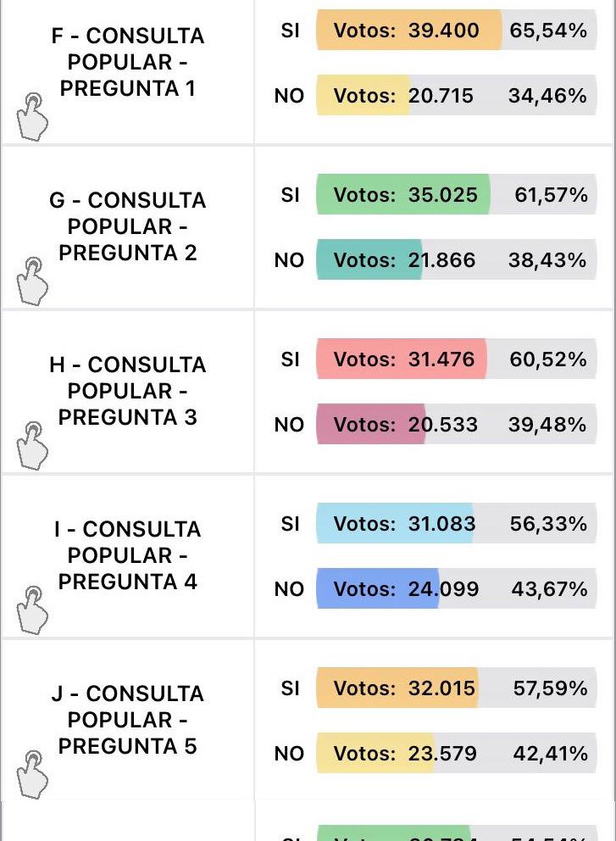616x841 pixels.
Task: Tap the hand pointer icon in Pregunta 4
Action: point(32,610)
